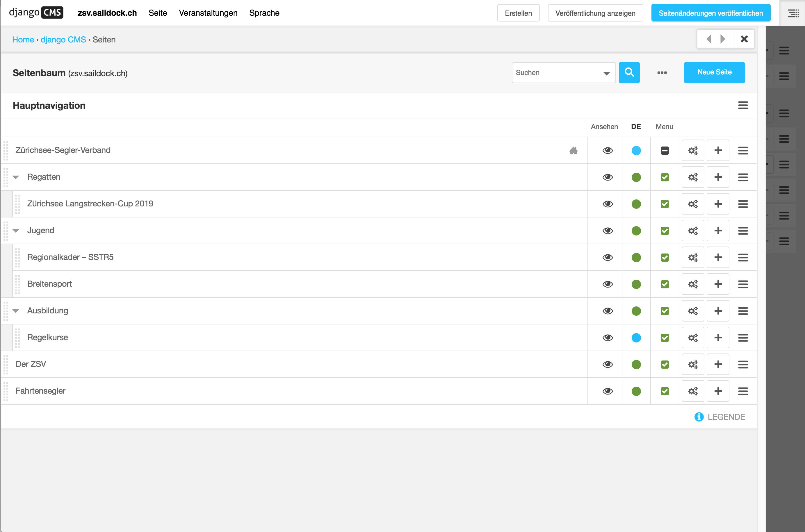Click the blue DE status indicator for Regelkurse
805x532 pixels.
click(x=636, y=337)
